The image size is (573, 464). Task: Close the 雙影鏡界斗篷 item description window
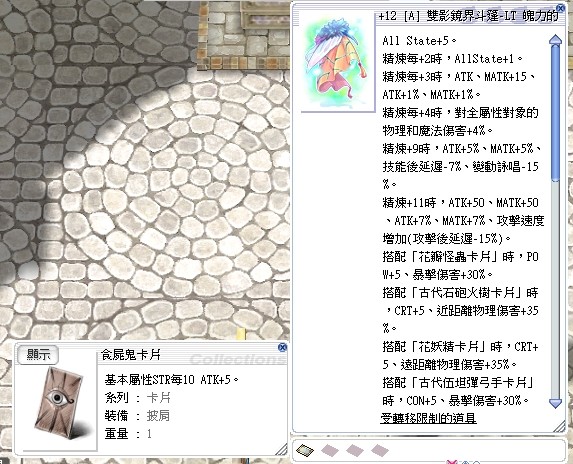coord(560,8)
